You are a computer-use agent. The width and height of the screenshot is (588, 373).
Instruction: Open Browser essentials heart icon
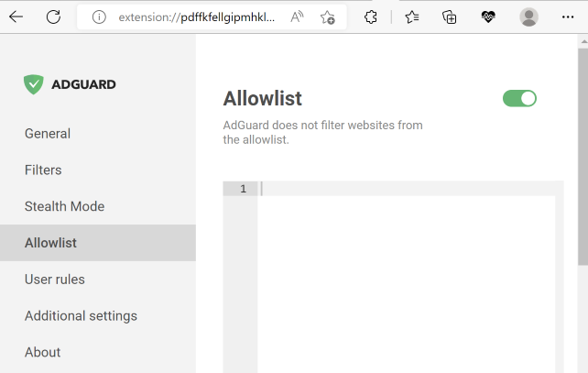(x=488, y=16)
